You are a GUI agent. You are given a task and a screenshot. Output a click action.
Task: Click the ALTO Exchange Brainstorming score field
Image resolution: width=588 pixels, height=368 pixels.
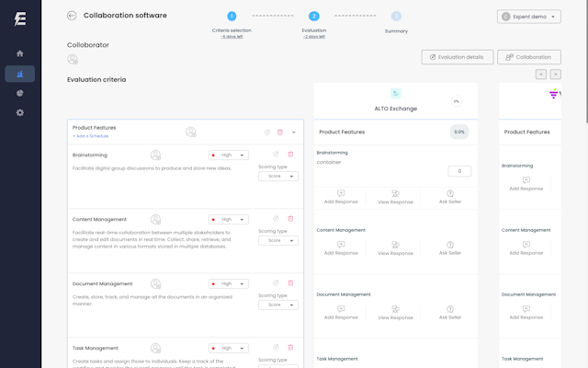459,171
